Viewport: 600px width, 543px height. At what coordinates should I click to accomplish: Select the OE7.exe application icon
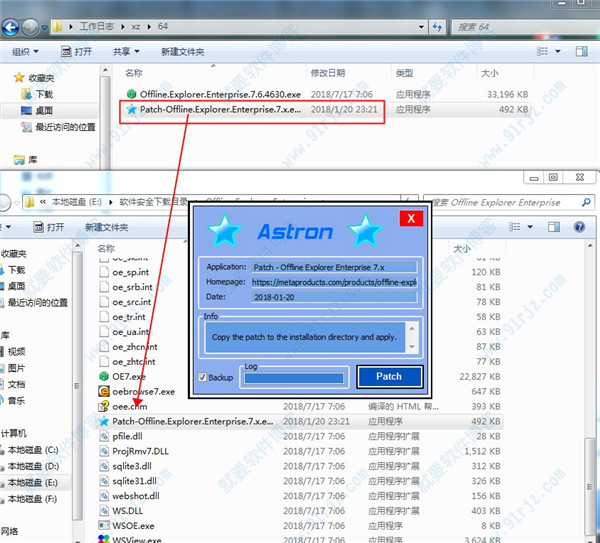click(103, 376)
